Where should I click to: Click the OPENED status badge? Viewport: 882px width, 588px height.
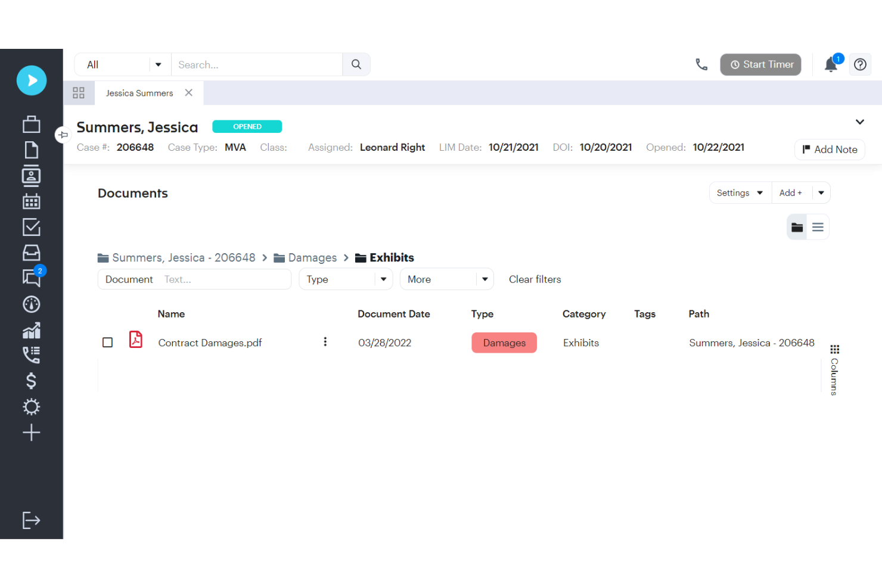point(247,126)
